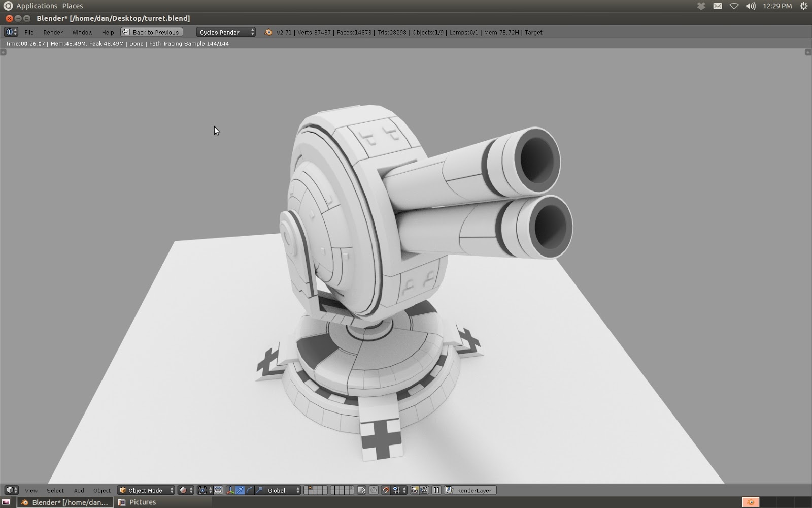Select the scale manipulator icon
This screenshot has height=508, width=812.
[259, 490]
